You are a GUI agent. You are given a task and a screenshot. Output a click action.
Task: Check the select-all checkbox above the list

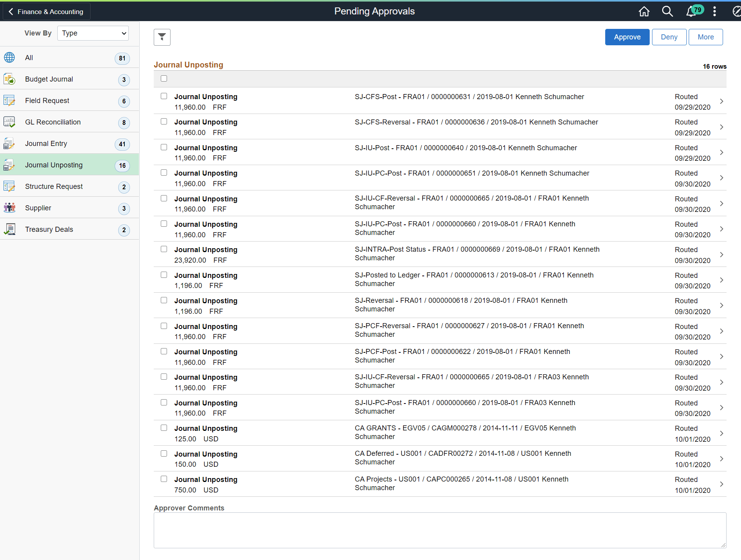164,78
